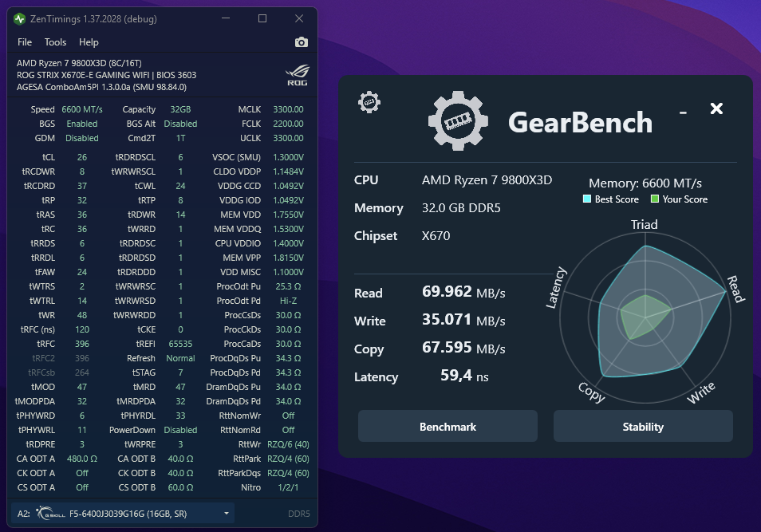Screen dimensions: 761x532
Task: Maximize the ZenTimings window
Action: point(262,18)
